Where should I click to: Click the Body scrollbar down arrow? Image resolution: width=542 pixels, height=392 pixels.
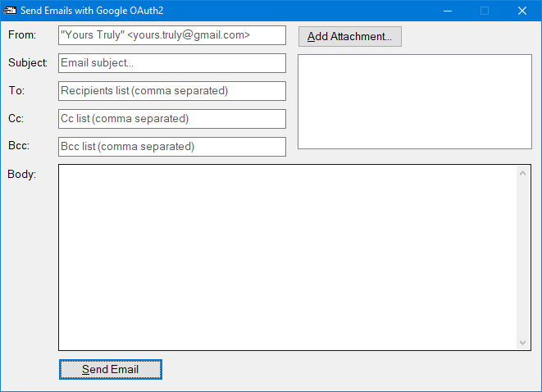[523, 342]
